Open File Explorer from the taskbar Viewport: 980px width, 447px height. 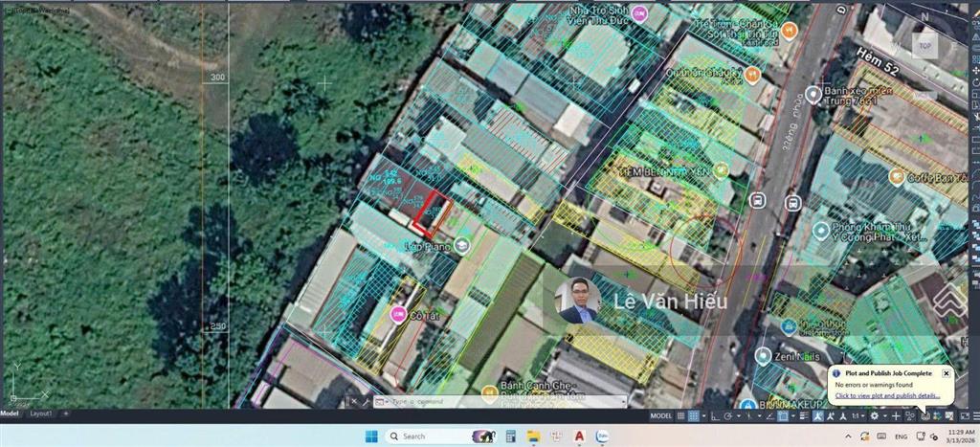[533, 436]
